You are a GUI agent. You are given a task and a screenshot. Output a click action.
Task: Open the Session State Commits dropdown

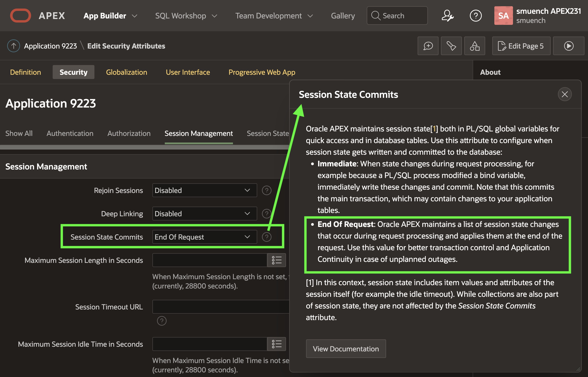[204, 237]
